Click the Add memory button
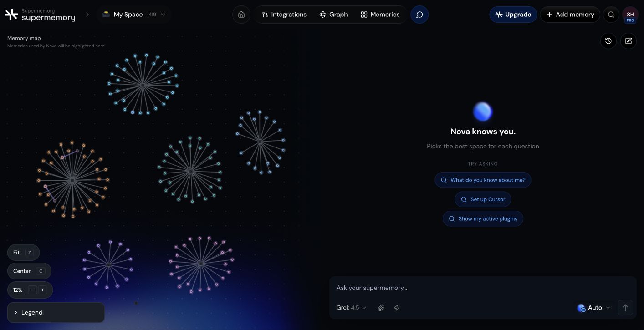 pos(570,15)
